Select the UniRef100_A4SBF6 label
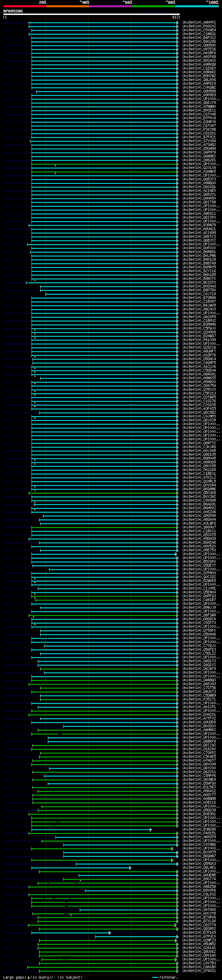The height and width of the screenshot is (980, 222). click(x=199, y=53)
